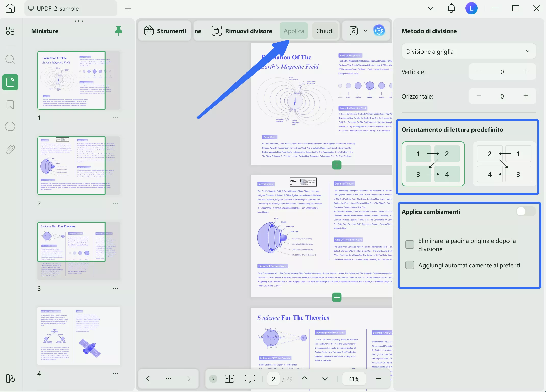Check Aggiungi automaticamente ai preferiti
The width and height of the screenshot is (546, 392).
pos(410,265)
